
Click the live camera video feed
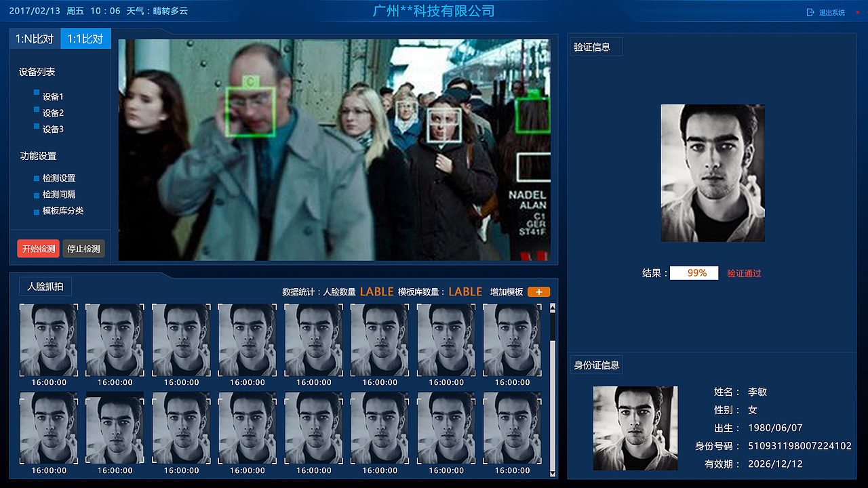[334, 150]
